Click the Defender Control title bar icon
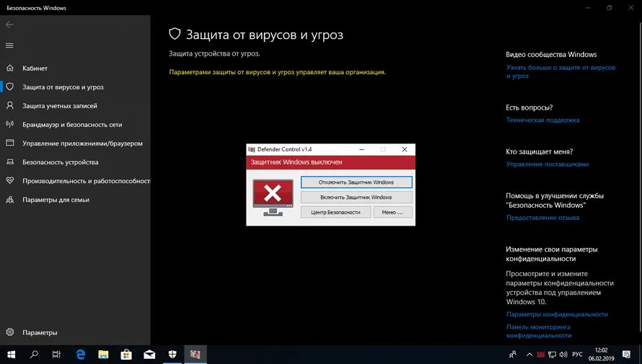Image resolution: width=642 pixels, height=364 pixels. click(x=252, y=149)
